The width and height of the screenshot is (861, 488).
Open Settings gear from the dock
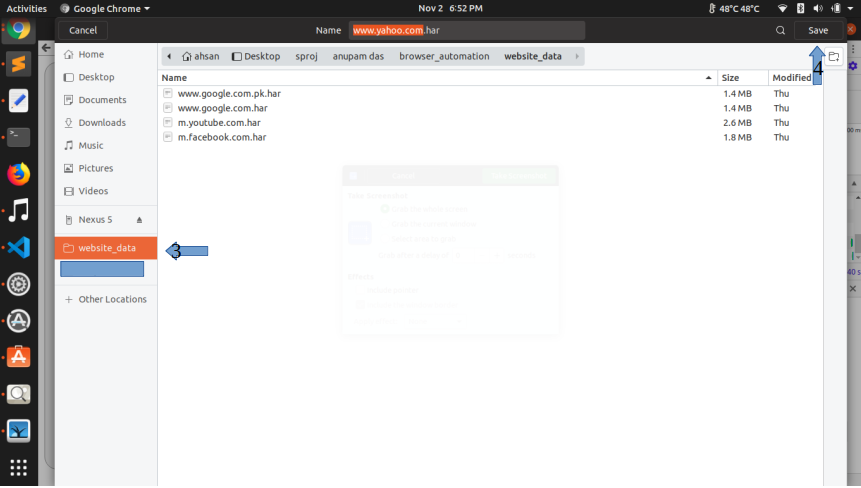(x=18, y=284)
